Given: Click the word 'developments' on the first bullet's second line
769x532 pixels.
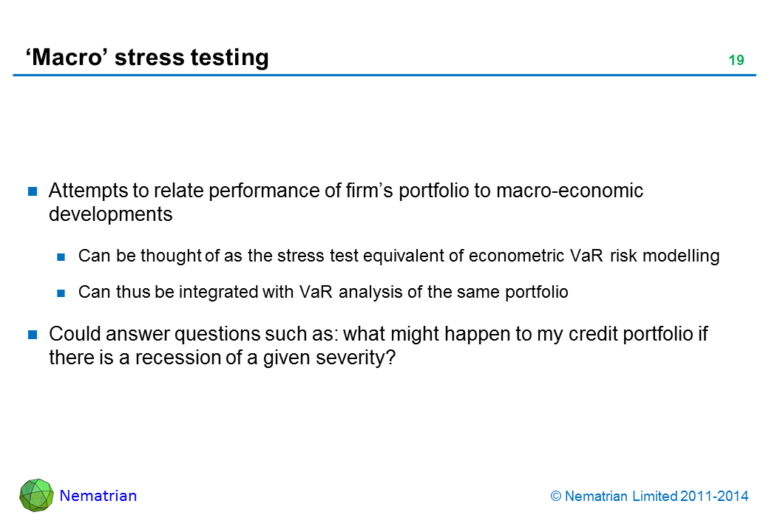Looking at the screenshot, I should click(110, 214).
